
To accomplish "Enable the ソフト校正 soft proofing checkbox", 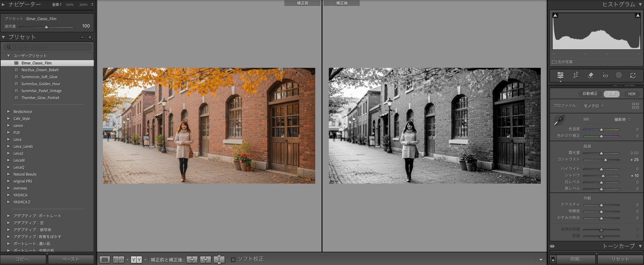I will (233, 259).
